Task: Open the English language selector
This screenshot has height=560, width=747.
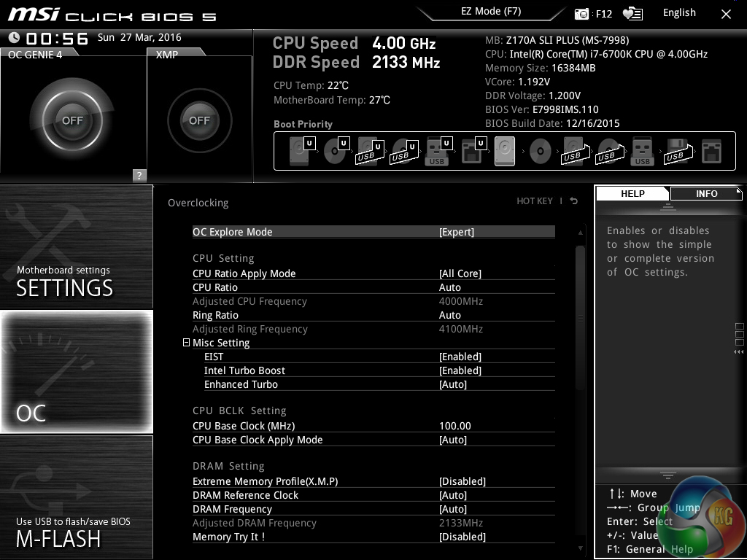Action: pos(679,13)
